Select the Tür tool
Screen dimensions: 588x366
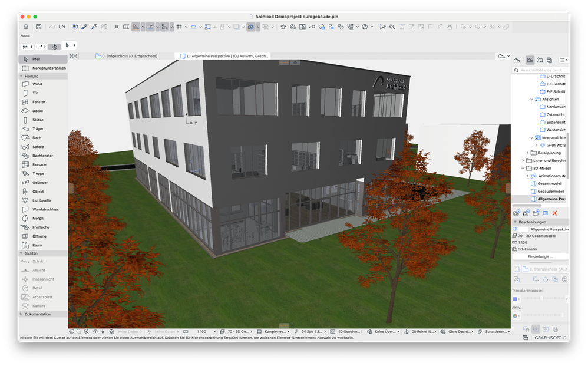(43, 93)
